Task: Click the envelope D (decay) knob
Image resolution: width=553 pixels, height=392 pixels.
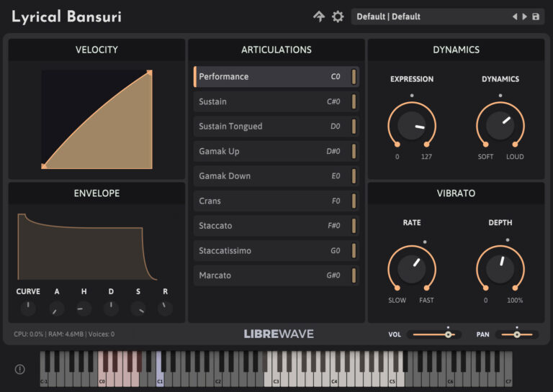Action: pyautogui.click(x=111, y=308)
